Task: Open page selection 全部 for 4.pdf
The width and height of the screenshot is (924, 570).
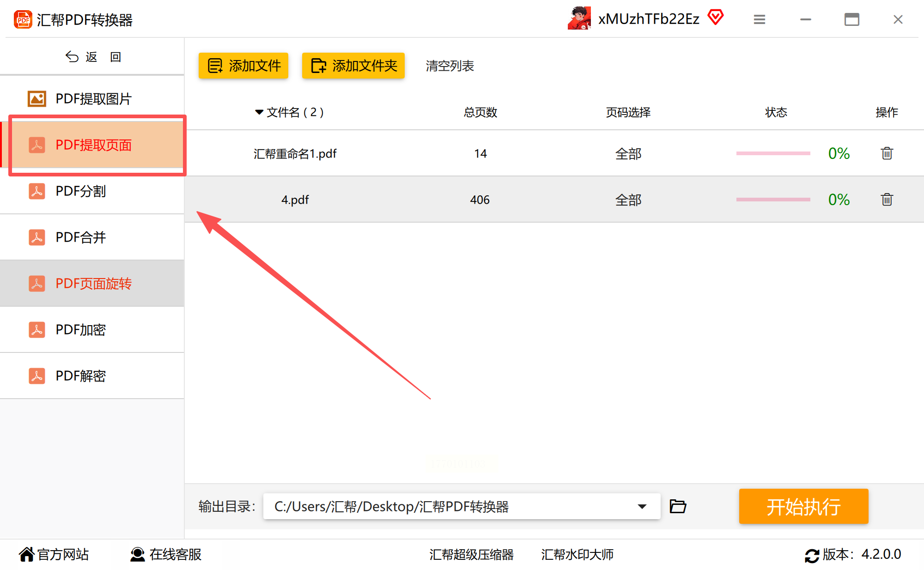Action: tap(628, 200)
